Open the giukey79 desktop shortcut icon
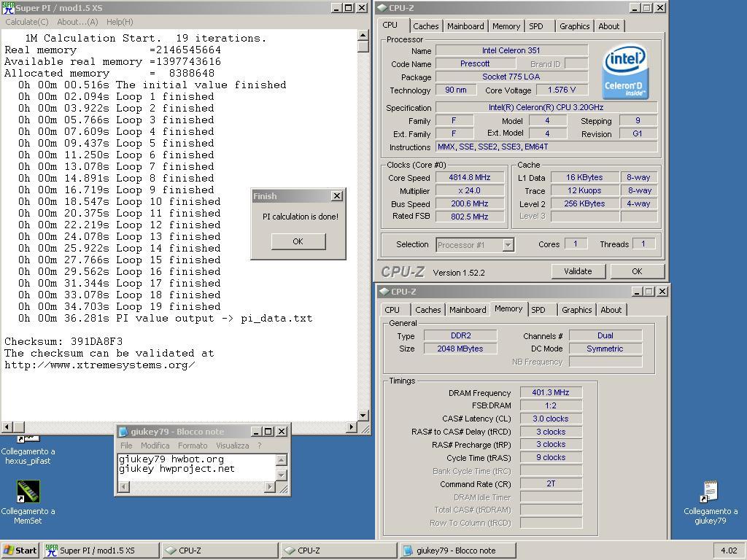This screenshot has height=560, width=747. coord(710,491)
